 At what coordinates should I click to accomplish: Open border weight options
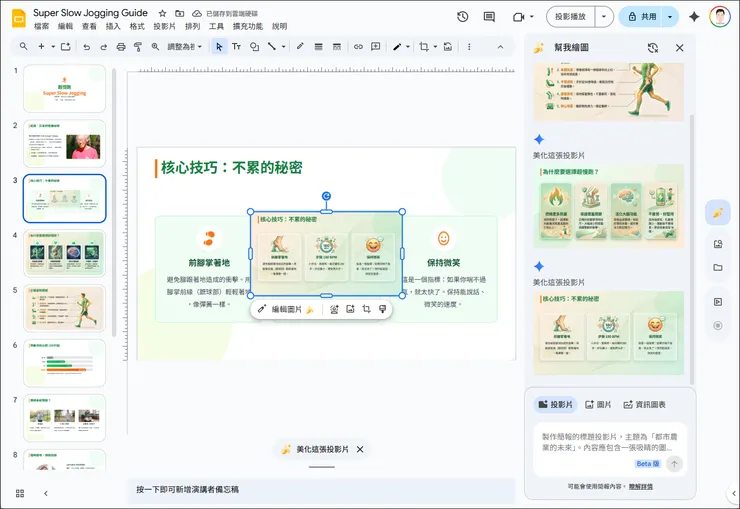pos(319,47)
